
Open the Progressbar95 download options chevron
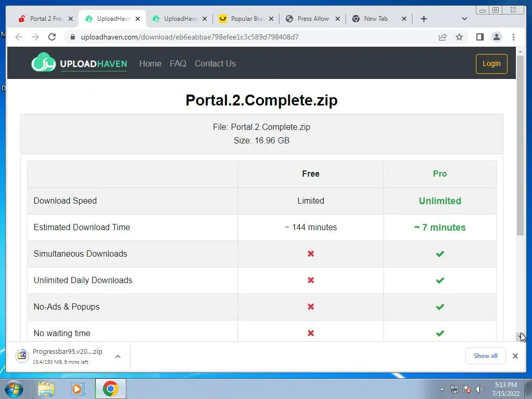(118, 356)
